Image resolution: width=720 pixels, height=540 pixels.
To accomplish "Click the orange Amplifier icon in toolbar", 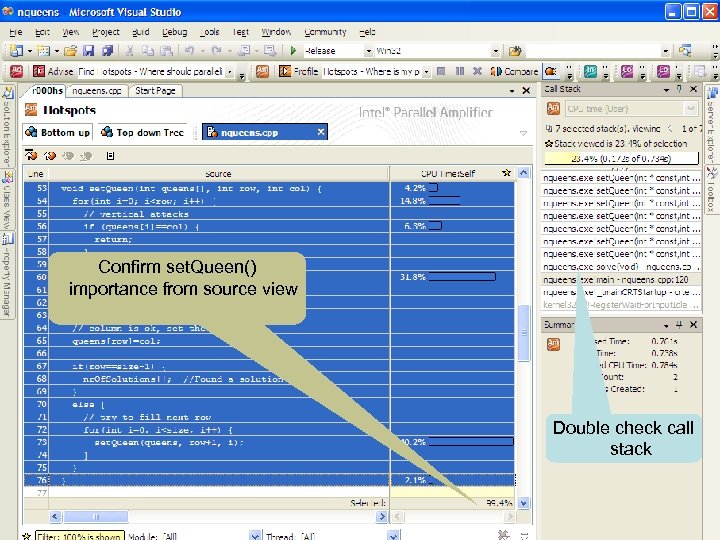I will (x=262, y=71).
